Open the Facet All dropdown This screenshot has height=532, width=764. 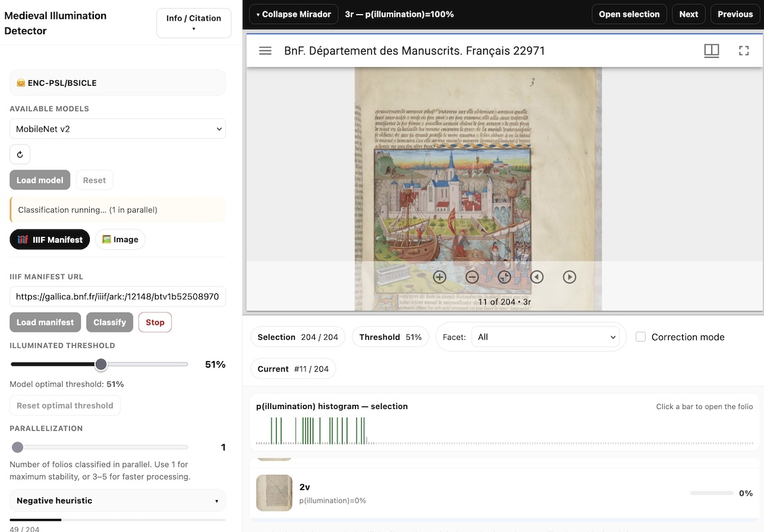point(545,336)
